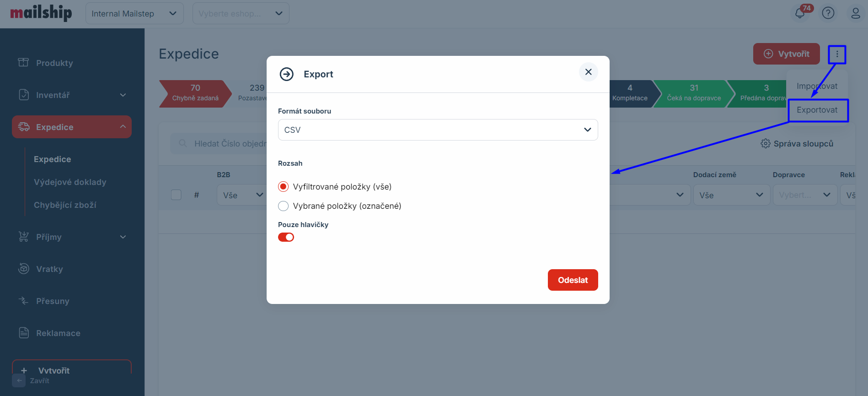The image size is (868, 396).
Task: Tick the select-all rows checkbox
Action: point(176,195)
